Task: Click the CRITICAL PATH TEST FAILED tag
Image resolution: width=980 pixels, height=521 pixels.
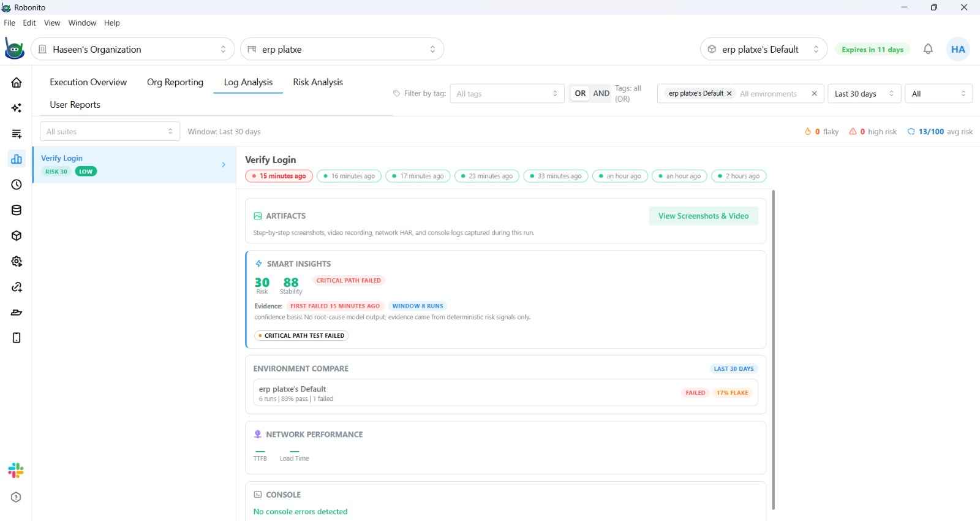Action: (x=301, y=335)
